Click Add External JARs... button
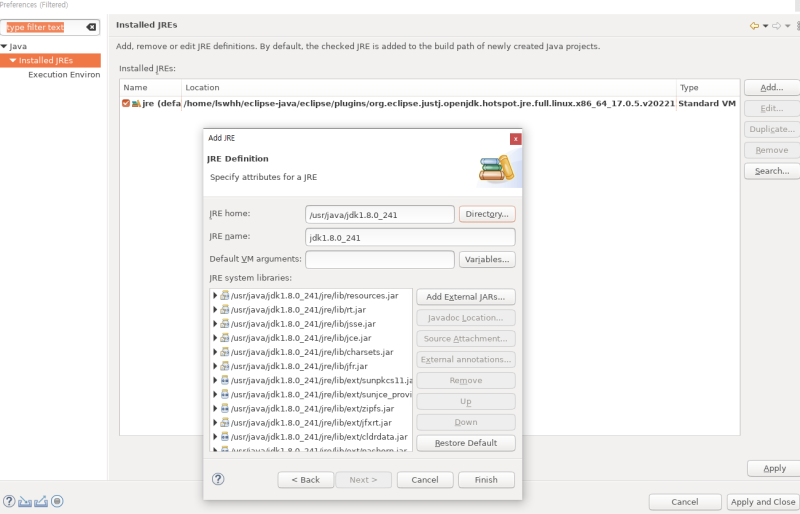The width and height of the screenshot is (800, 514). click(465, 297)
